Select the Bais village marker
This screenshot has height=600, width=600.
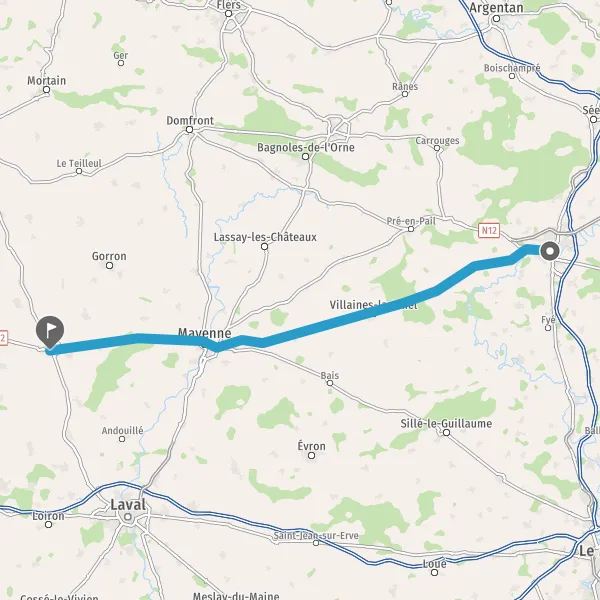330,383
